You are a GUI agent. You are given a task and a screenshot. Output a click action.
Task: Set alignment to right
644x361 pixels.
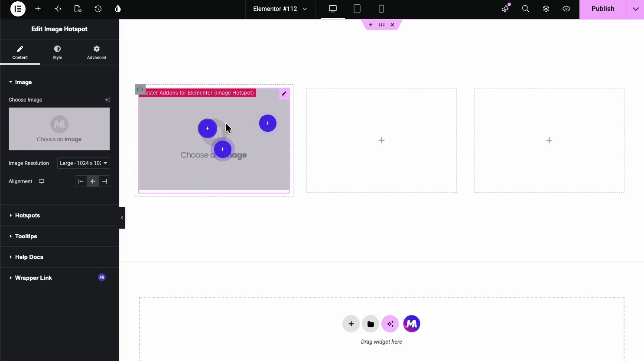coord(104,181)
